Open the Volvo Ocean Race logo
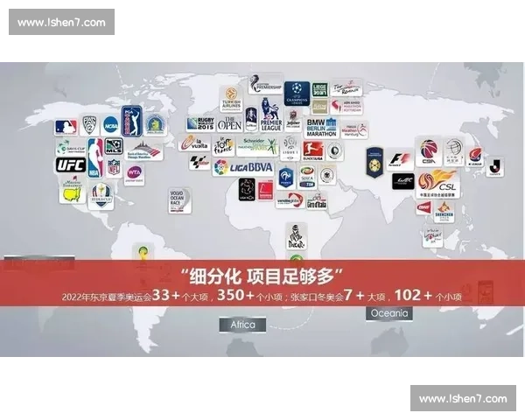The image size is (525, 420). 179,200
